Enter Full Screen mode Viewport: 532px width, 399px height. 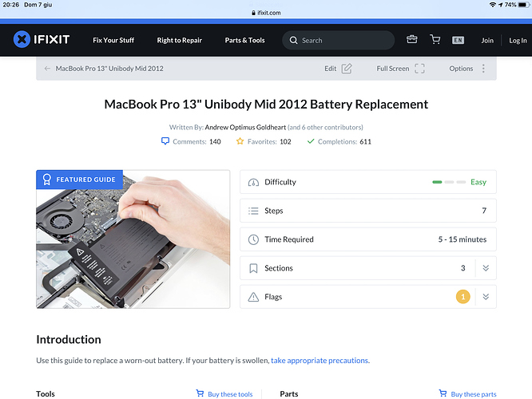(x=419, y=69)
